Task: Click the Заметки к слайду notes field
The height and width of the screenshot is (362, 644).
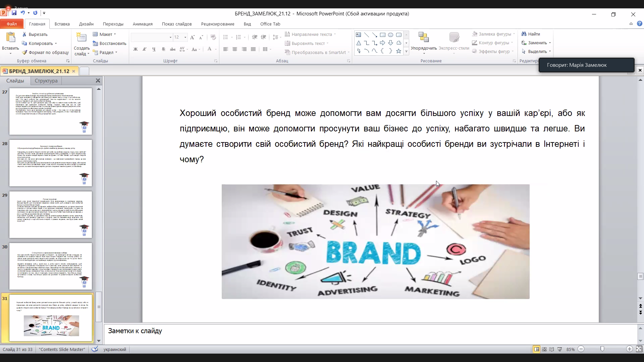Action: (x=371, y=334)
